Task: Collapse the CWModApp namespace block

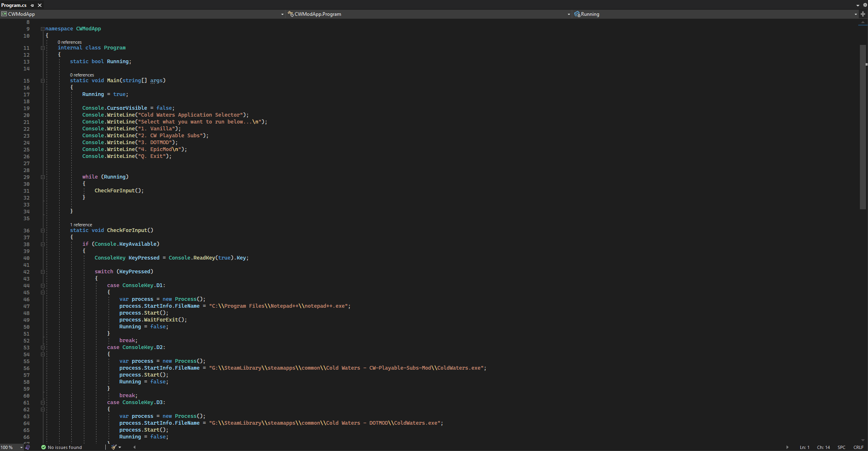Action: click(43, 29)
